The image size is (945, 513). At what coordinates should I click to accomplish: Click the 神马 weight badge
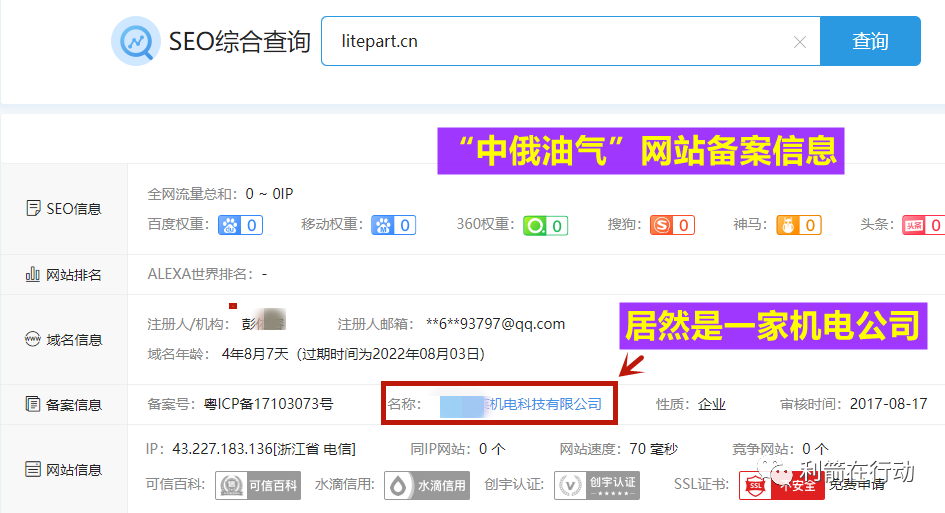[799, 225]
